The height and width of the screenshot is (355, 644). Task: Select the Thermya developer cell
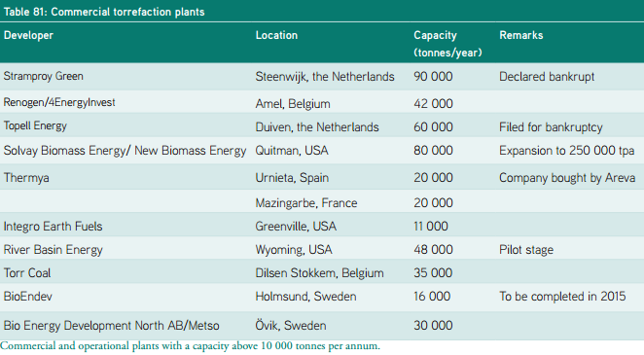(x=26, y=178)
